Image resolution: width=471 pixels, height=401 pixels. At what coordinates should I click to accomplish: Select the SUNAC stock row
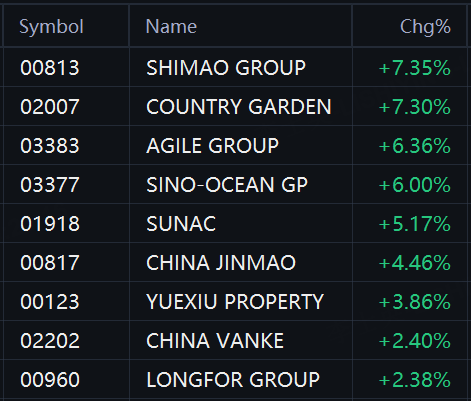235,223
